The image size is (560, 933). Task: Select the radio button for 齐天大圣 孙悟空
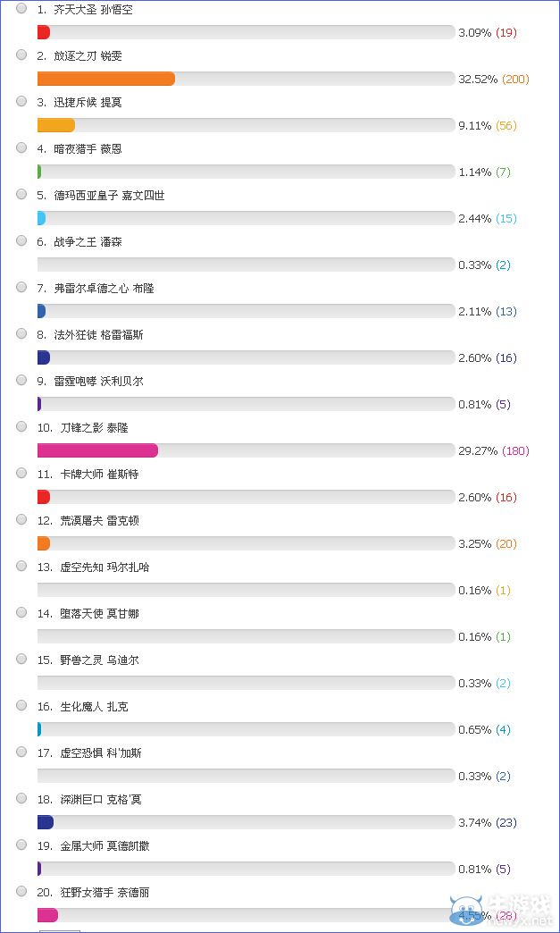coord(21,8)
